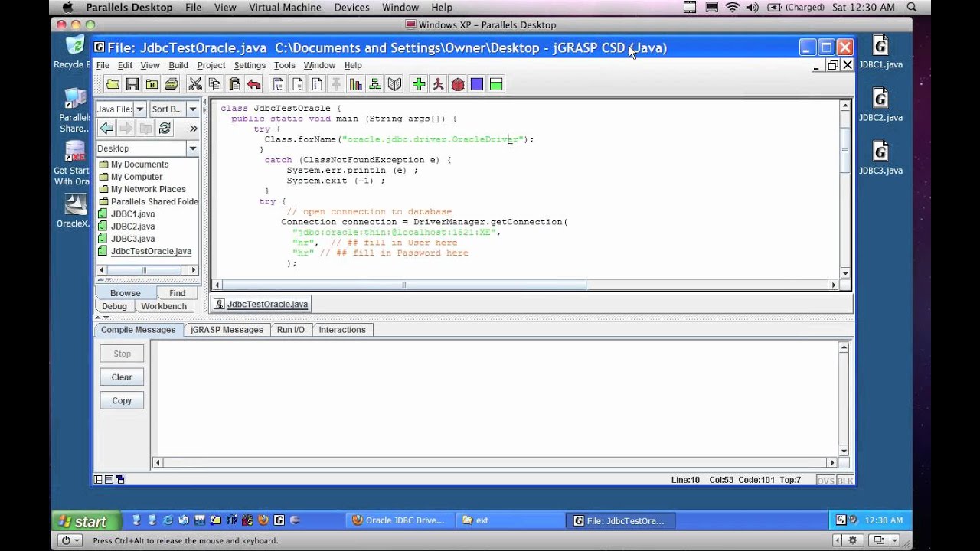The height and width of the screenshot is (551, 980).
Task: Start debugging with the red ladybug icon
Action: pos(458,84)
